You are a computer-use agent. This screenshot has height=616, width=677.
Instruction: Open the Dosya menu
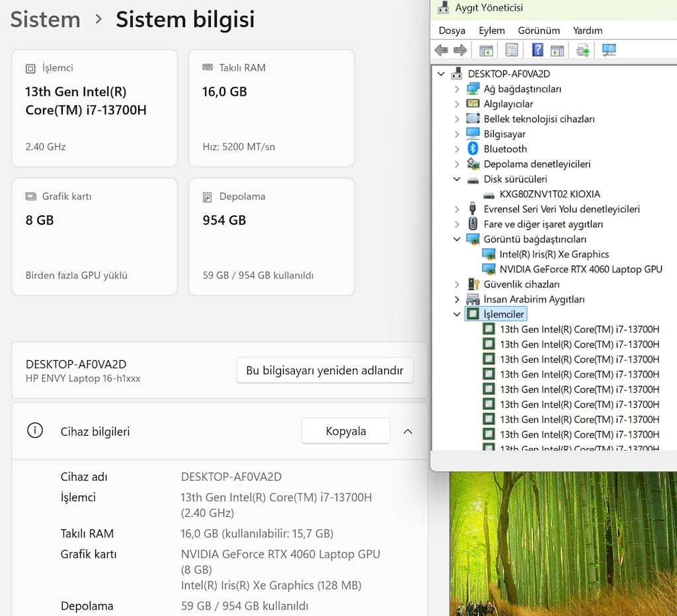point(452,30)
